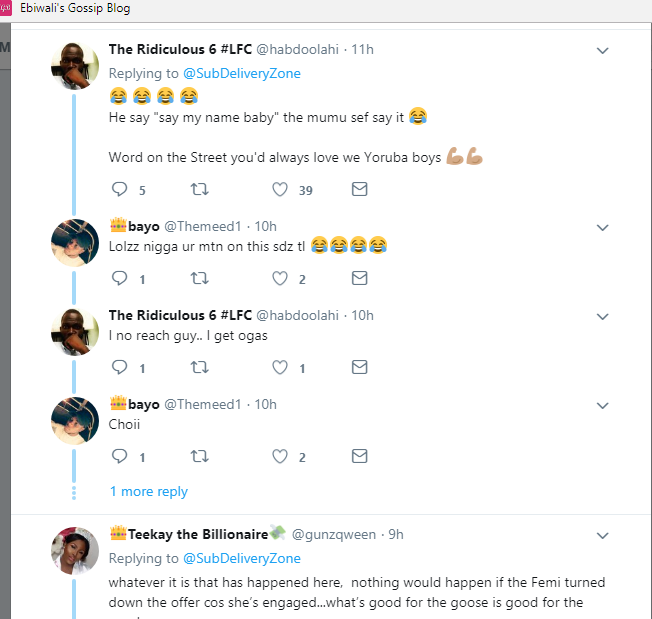The height and width of the screenshot is (619, 652).
Task: Open chevron menu on Teekay the Billionaire tweet
Action: point(603,535)
